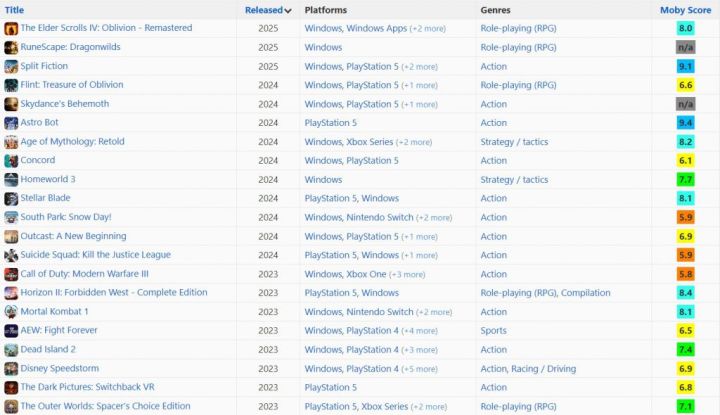Open Suicide Squad: Kill the Justice League link
The image size is (720, 415).
[x=96, y=255]
